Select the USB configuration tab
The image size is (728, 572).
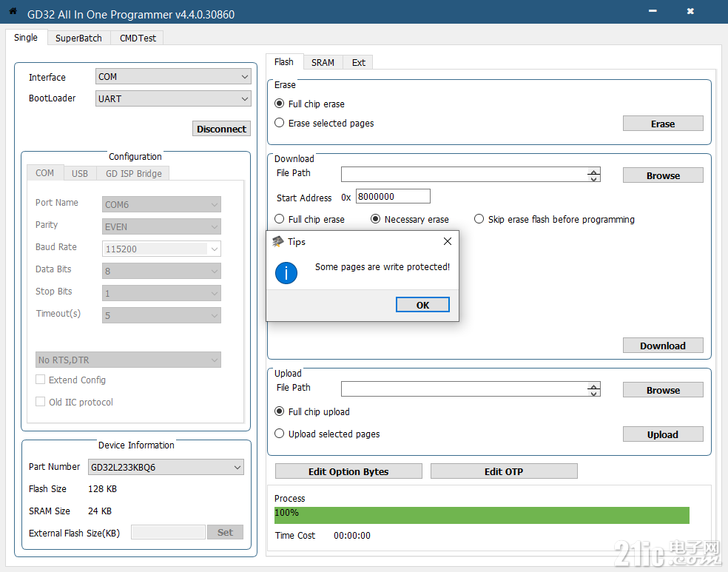pos(80,173)
